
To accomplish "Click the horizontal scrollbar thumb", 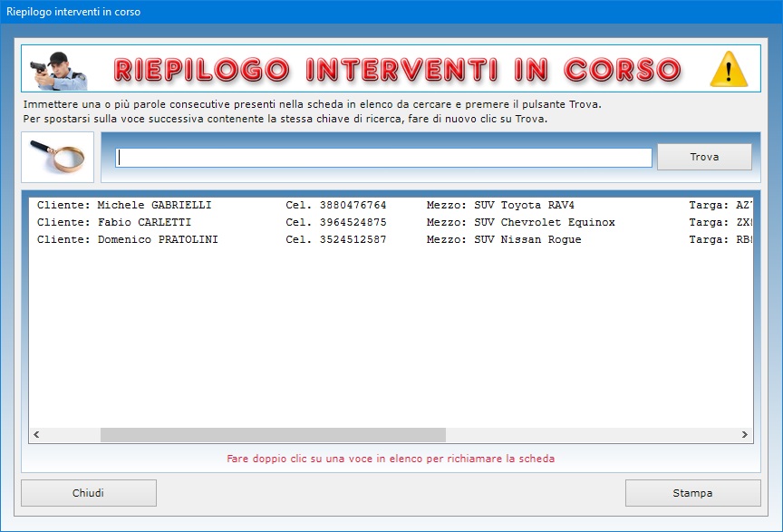I will [272, 435].
